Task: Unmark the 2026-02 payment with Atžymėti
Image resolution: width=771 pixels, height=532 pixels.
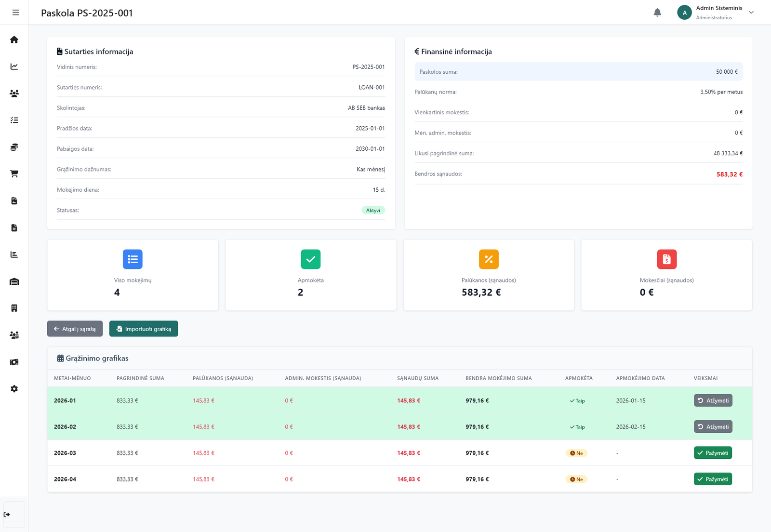Action: click(713, 426)
